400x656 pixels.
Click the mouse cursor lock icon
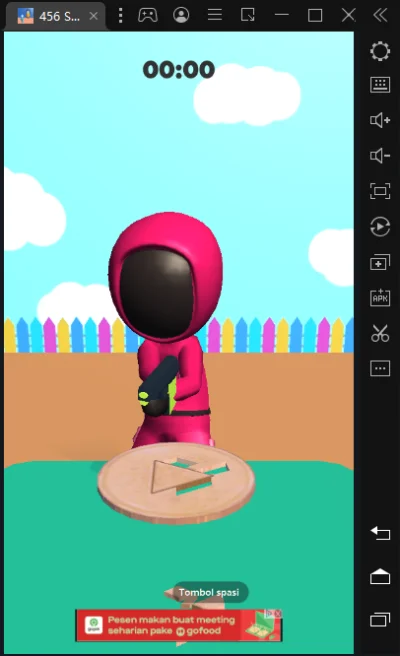[x=248, y=15]
